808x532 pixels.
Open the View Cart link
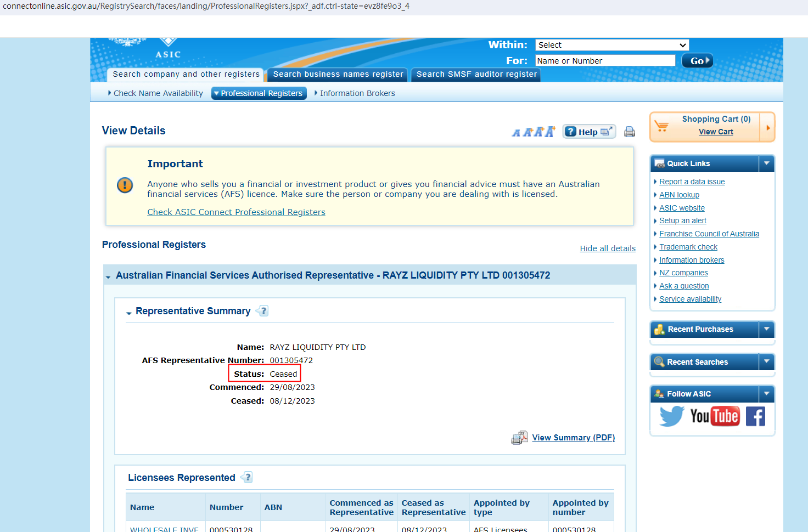[716, 132]
